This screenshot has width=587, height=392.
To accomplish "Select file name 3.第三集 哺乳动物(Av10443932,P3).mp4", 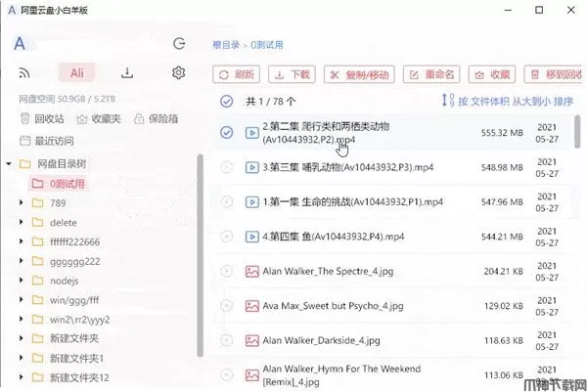I will click(x=347, y=167).
